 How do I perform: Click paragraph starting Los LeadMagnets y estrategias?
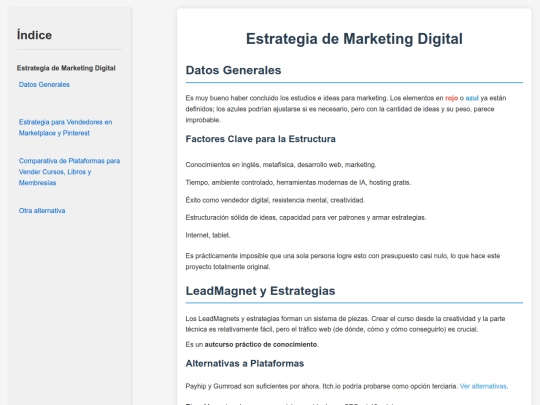(x=345, y=324)
